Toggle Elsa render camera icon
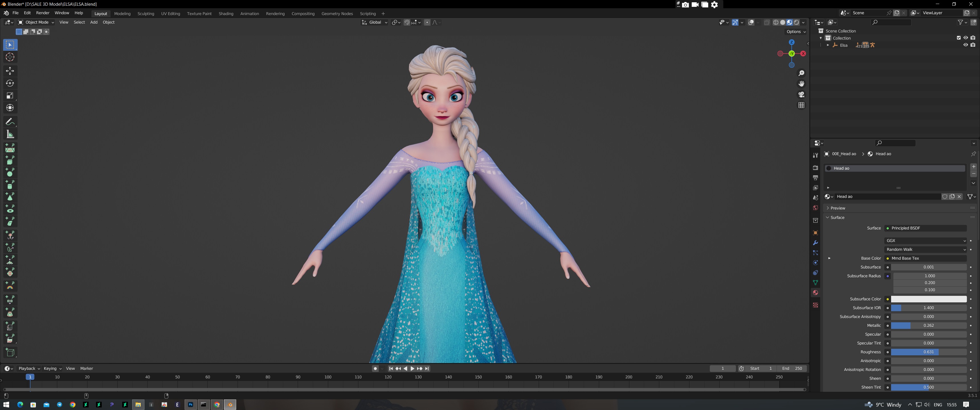The height and width of the screenshot is (410, 980). (973, 45)
